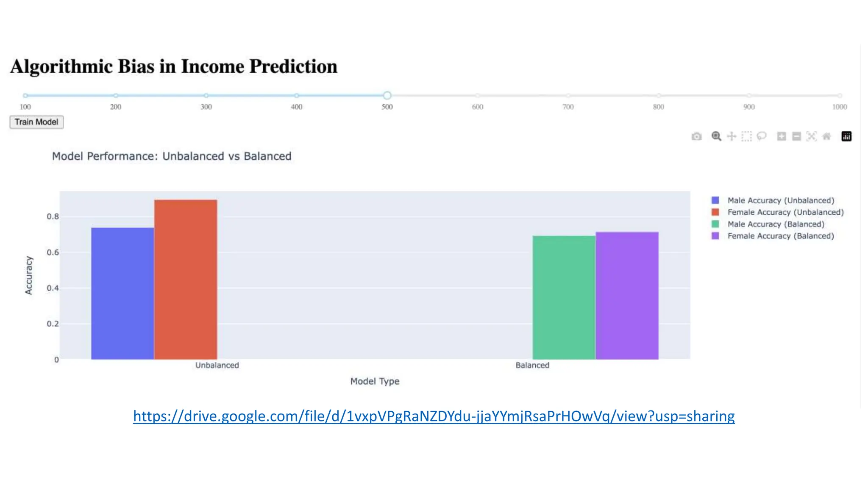Click the slider mark at 200
The image size is (868, 488).
116,96
